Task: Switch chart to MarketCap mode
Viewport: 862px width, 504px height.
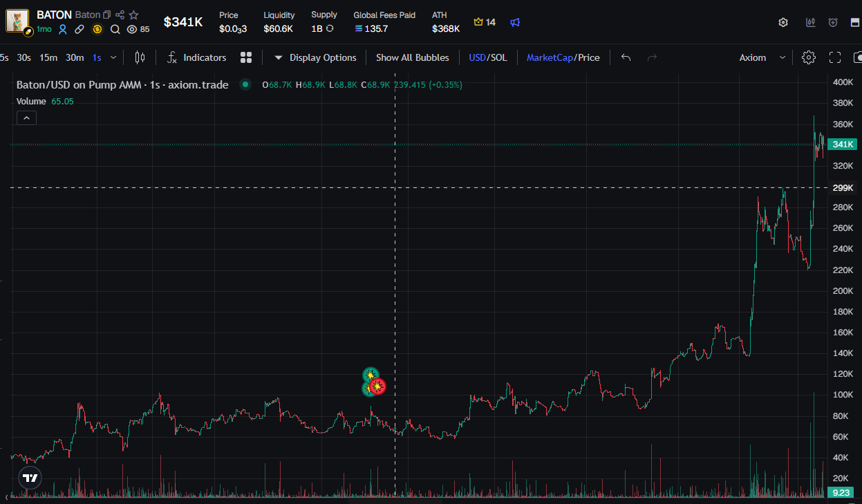Action: tap(550, 57)
